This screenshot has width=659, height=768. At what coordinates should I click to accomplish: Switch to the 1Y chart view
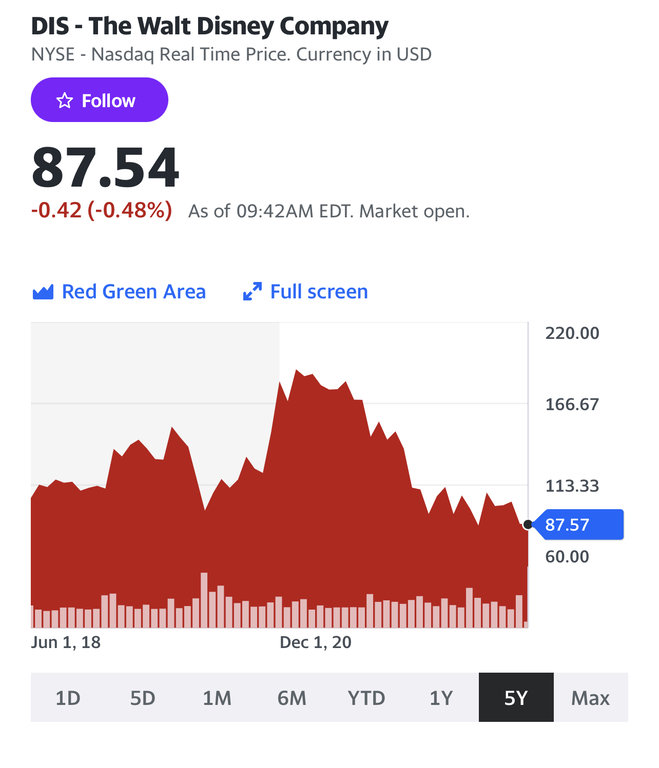(x=441, y=698)
